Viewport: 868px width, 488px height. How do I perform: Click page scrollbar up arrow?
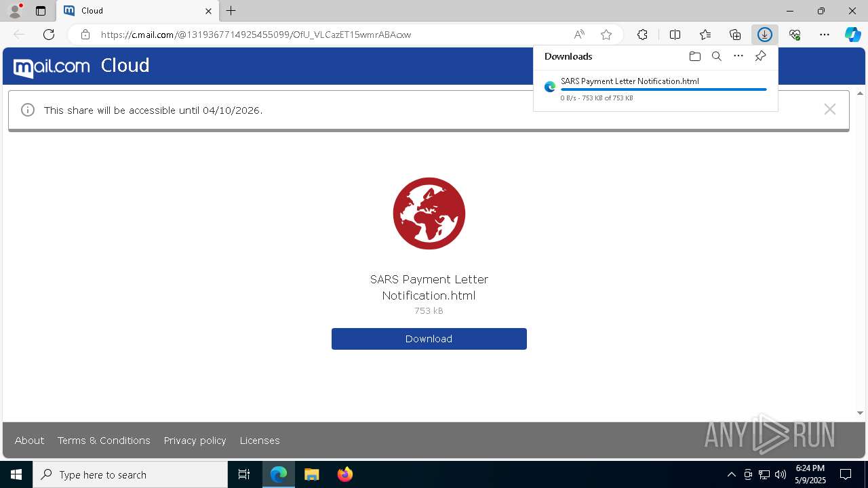click(860, 94)
